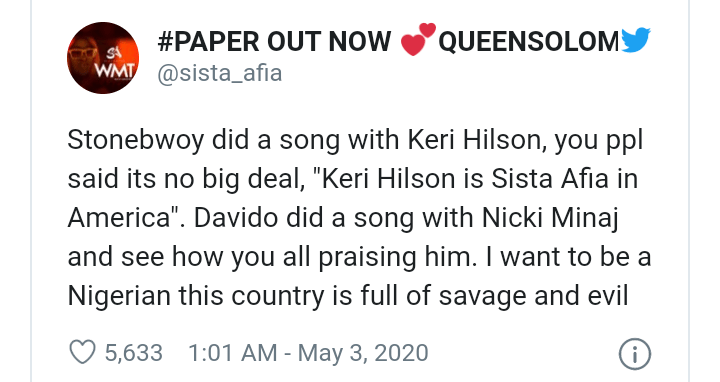Like the tweet with the heart icon

(82, 353)
